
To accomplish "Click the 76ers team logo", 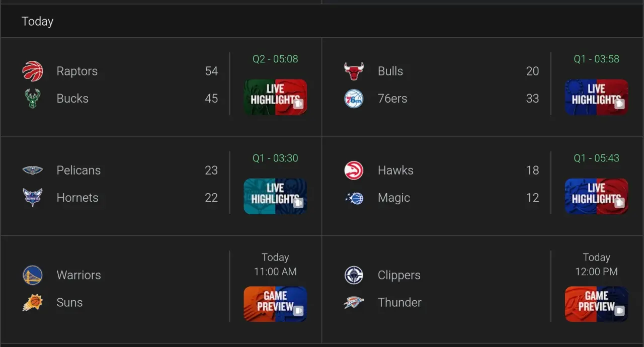I will [354, 99].
